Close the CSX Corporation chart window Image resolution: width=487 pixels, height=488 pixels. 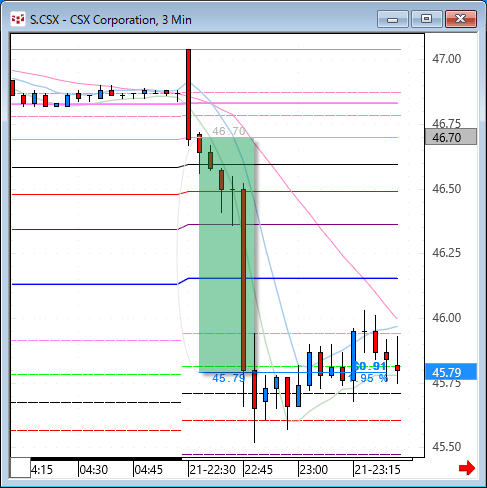coord(461,19)
